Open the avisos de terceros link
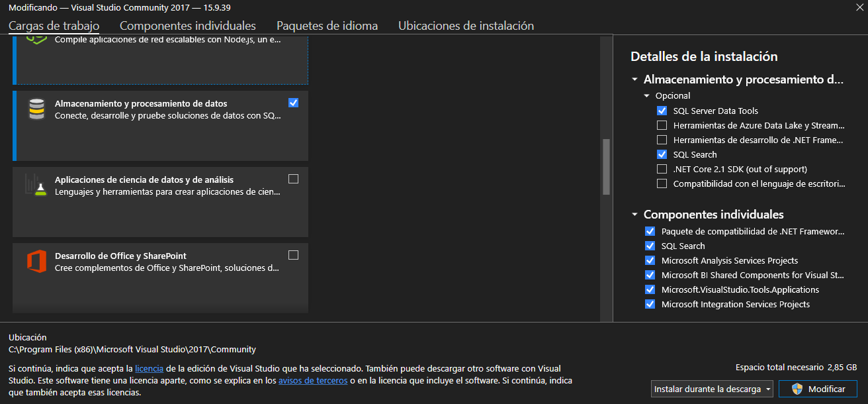868x404 pixels. coord(312,381)
